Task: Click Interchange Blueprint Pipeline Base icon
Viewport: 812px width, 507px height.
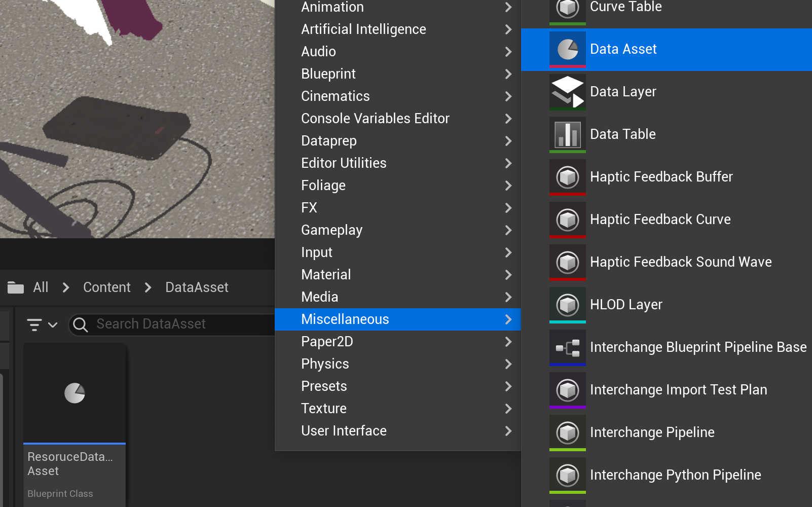Action: click(567, 347)
